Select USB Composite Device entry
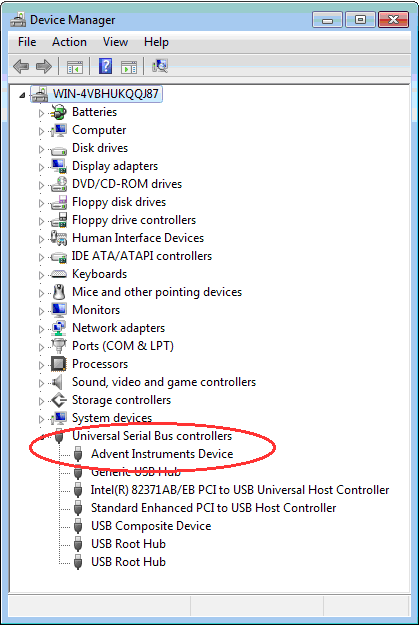Viewport: 419px width, 625px height. point(151,526)
